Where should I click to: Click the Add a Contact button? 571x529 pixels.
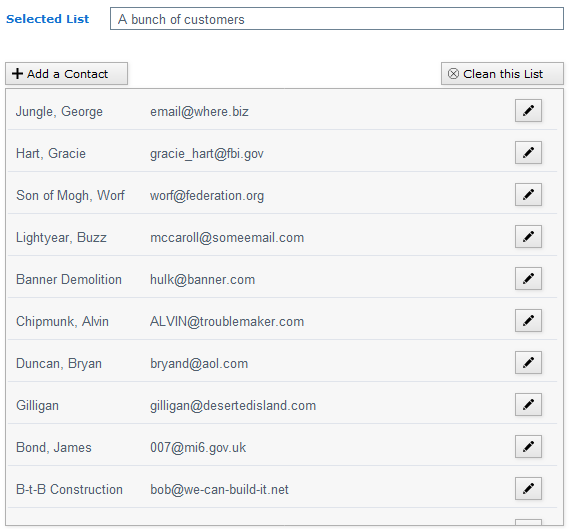click(x=66, y=74)
